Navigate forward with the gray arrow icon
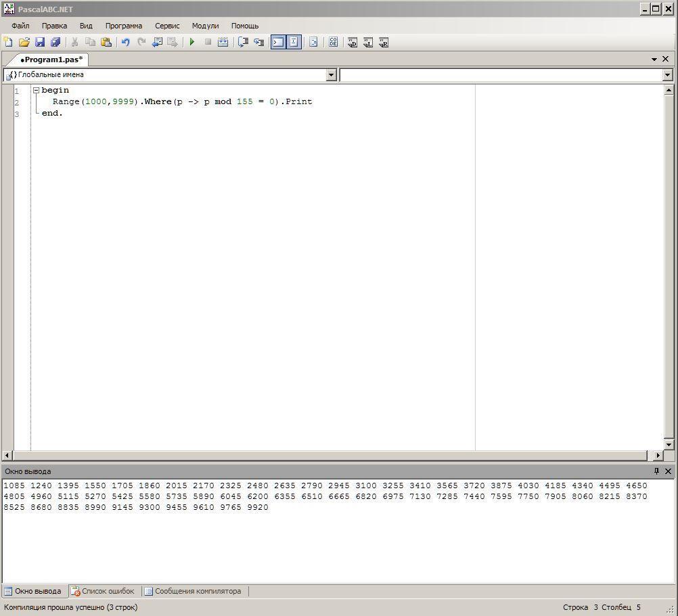This screenshot has width=678, height=616. [173, 42]
